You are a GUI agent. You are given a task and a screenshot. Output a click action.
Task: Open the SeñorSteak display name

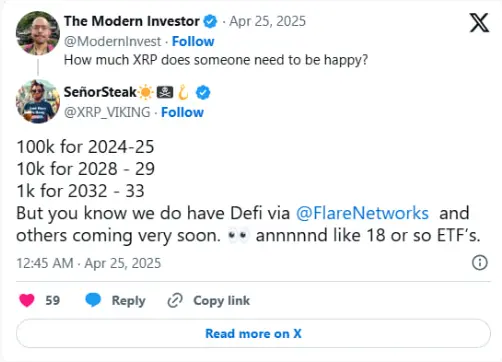point(100,92)
